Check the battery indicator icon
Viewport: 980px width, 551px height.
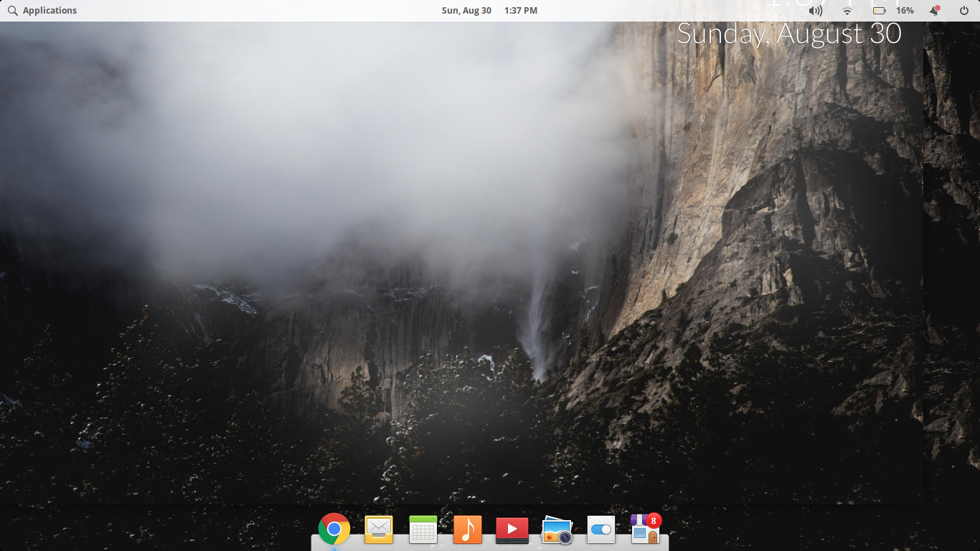879,10
